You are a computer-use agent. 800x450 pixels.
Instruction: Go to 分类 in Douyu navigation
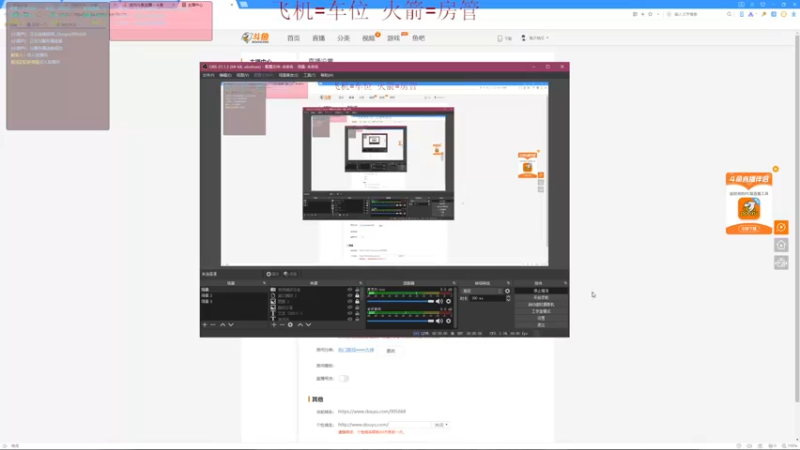click(343, 38)
